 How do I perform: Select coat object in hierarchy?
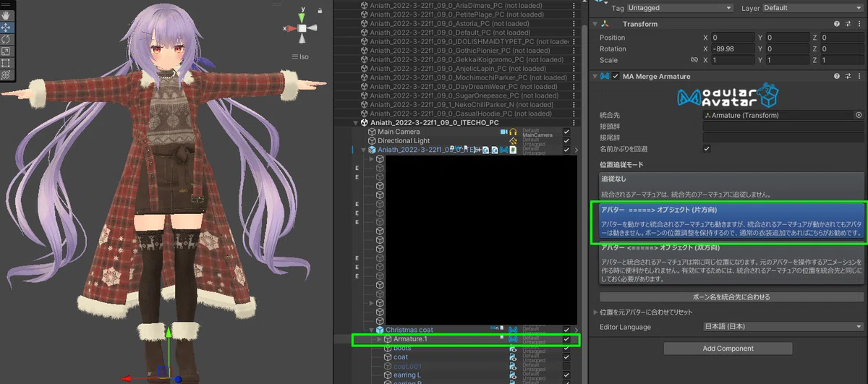401,357
